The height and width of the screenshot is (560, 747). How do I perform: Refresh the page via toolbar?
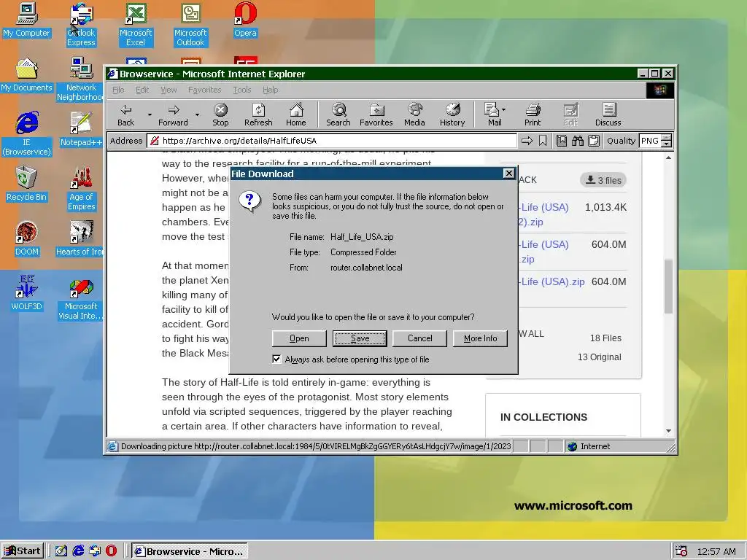(x=258, y=114)
